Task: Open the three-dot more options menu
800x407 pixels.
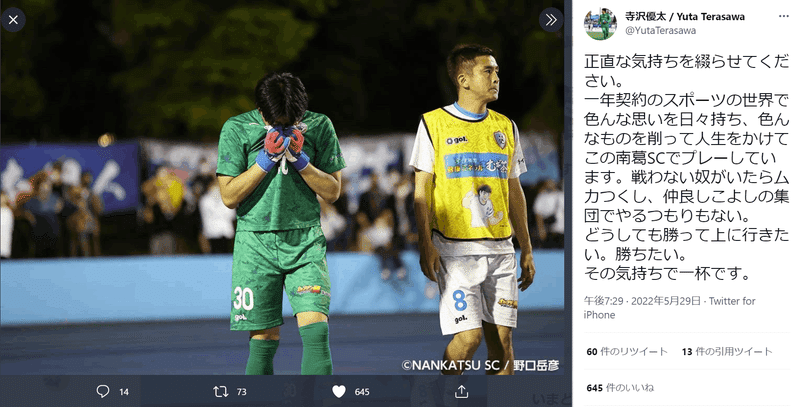Action: tap(784, 16)
